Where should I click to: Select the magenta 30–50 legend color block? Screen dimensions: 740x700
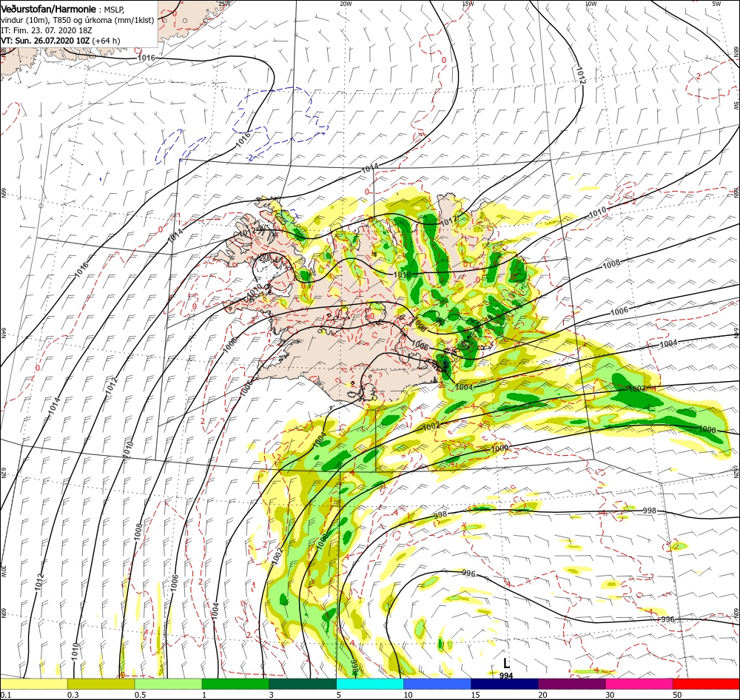coord(639,684)
